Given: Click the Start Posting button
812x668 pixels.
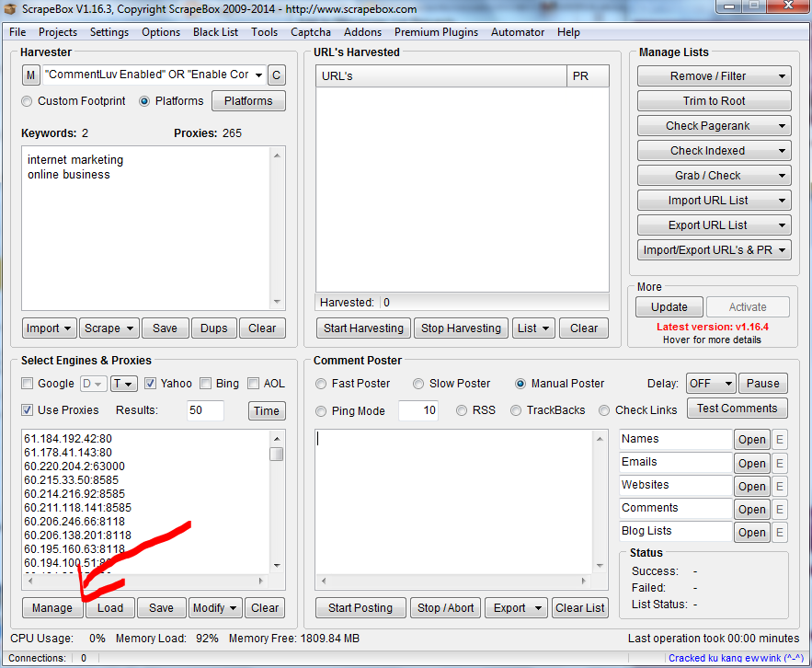Looking at the screenshot, I should [360, 608].
